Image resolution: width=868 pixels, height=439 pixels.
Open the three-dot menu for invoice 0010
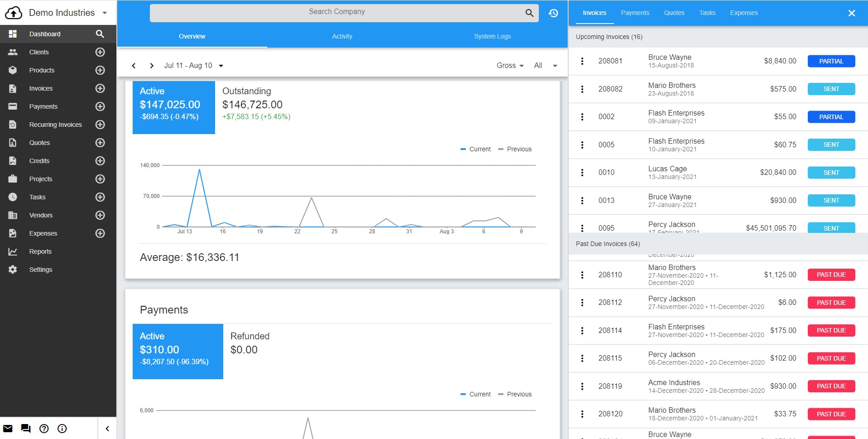click(582, 172)
